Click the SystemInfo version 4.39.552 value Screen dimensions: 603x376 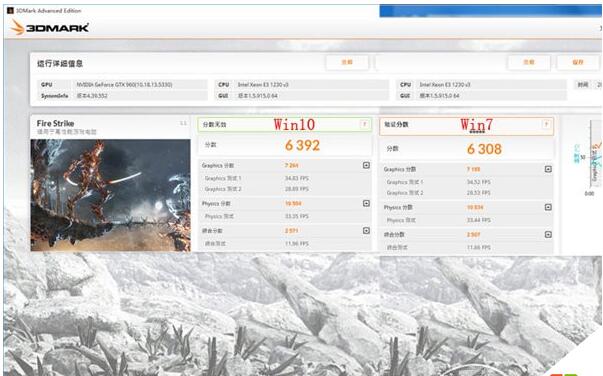coord(92,96)
